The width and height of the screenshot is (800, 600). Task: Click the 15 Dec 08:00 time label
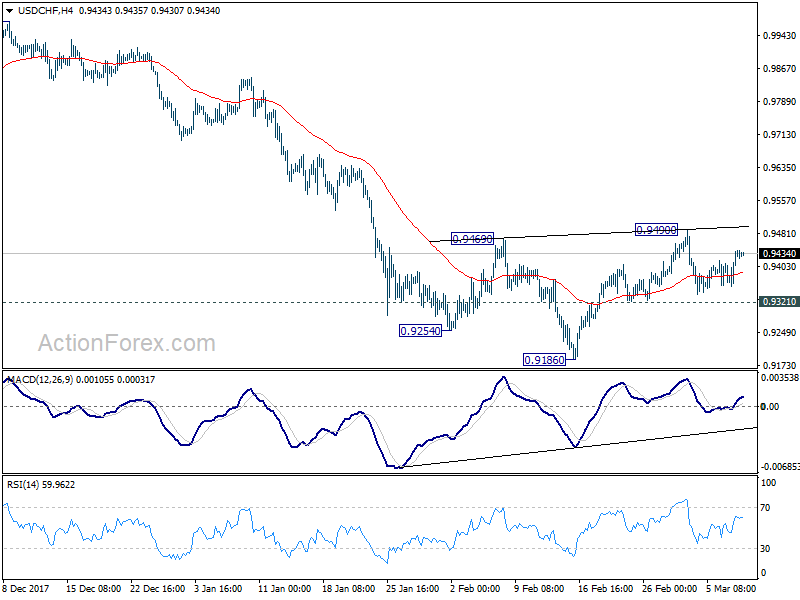pyautogui.click(x=93, y=588)
